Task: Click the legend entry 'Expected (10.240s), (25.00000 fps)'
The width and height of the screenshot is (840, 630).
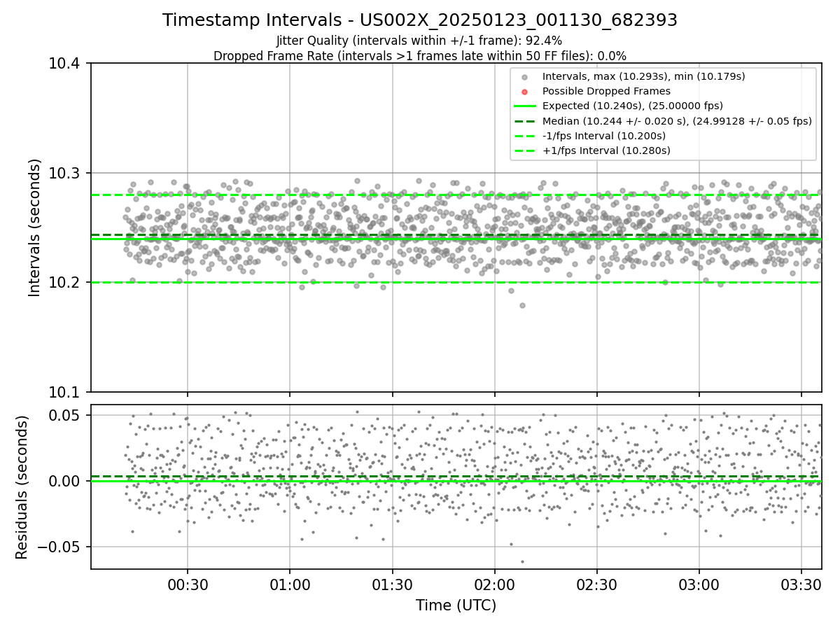Action: tap(633, 106)
